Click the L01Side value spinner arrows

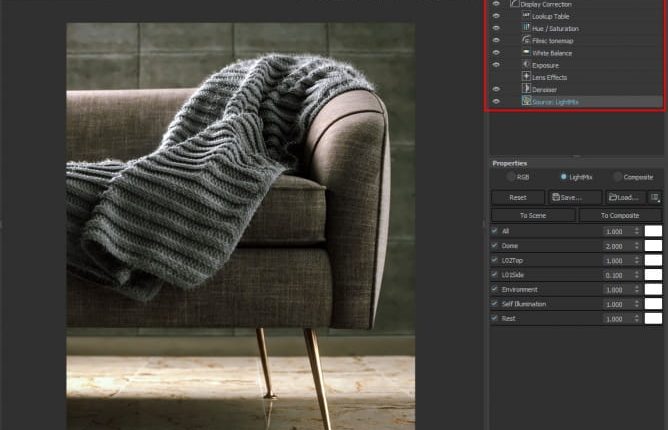pos(637,274)
